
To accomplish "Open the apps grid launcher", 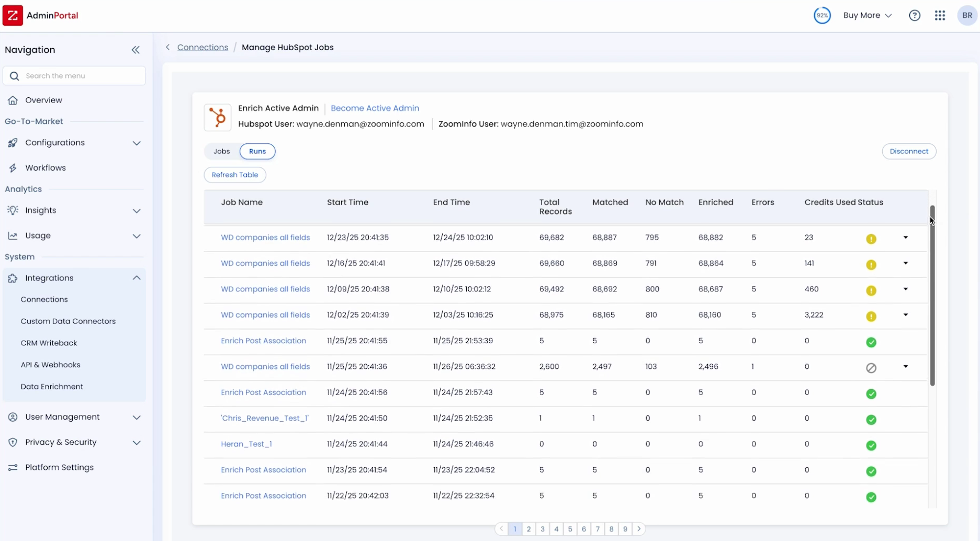I will [940, 15].
